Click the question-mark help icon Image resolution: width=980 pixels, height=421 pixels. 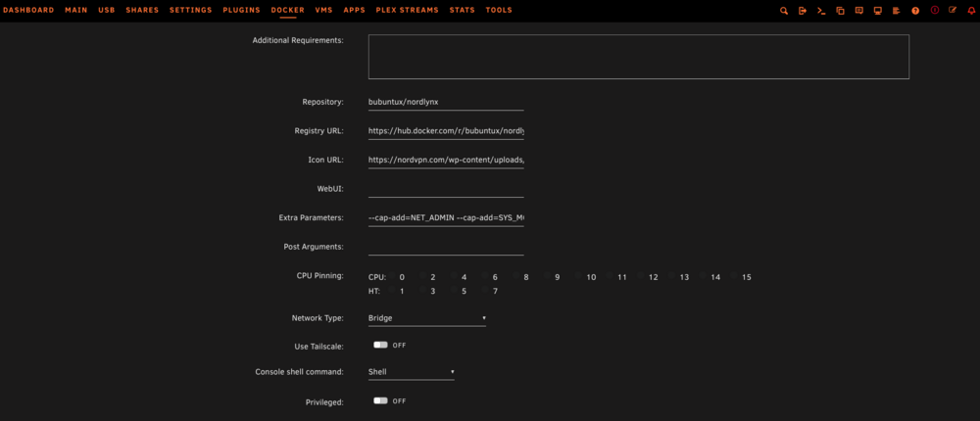tap(915, 11)
